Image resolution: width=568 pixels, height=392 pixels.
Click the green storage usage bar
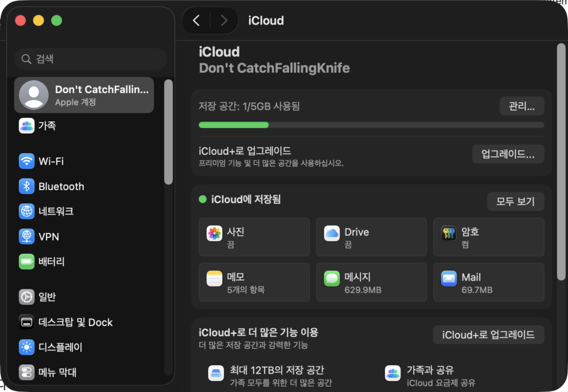[x=234, y=125]
